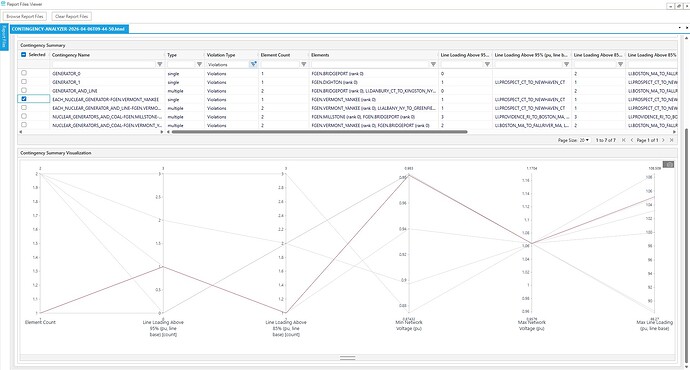Click the Browse Report Files button

[x=25, y=16]
